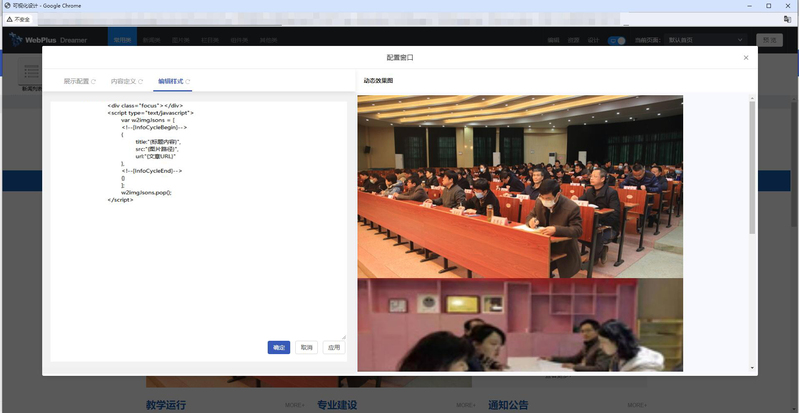This screenshot has height=413, width=799.
Task: Click code line '<!--[InfoCycleBegin]-->'
Action: tap(154, 127)
